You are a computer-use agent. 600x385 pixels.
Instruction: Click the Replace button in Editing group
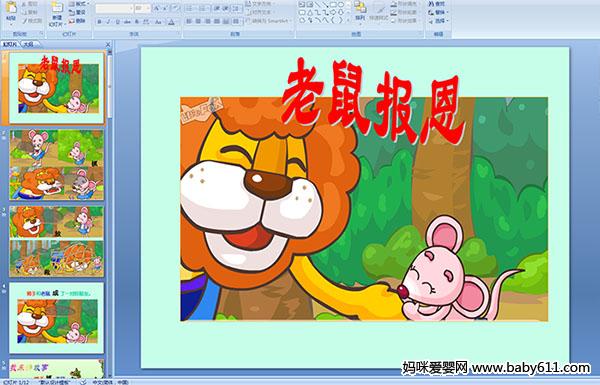point(437,12)
